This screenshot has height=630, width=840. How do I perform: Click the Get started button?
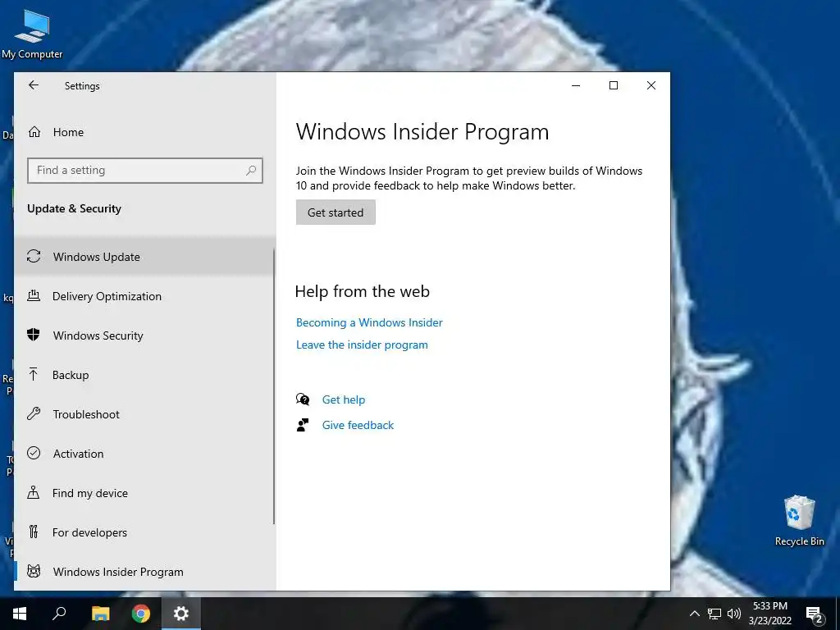336,212
